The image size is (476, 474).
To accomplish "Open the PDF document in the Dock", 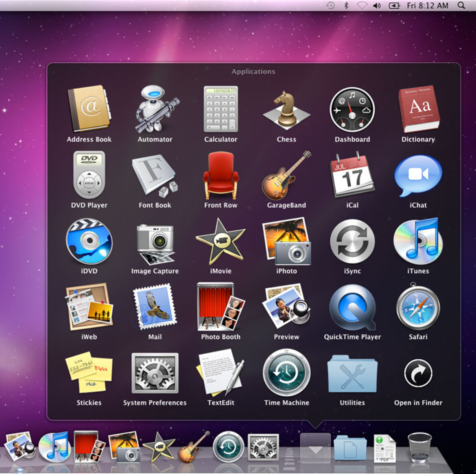I will point(384,448).
